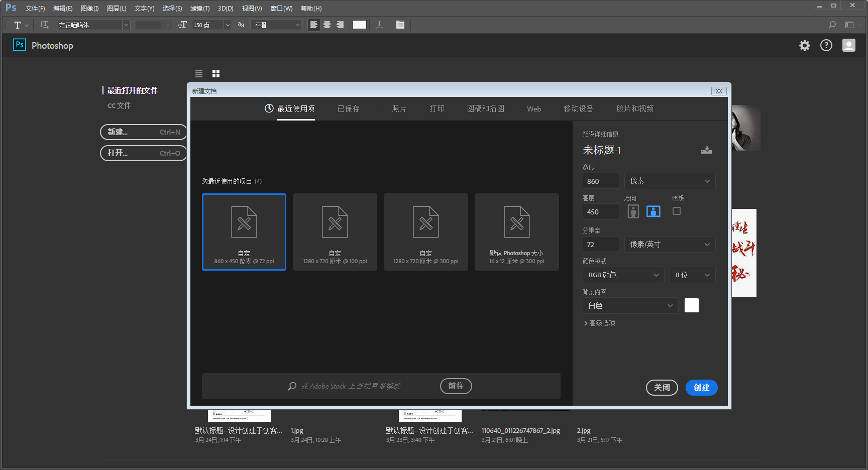Open the character and paragraph panels icon

[x=400, y=25]
